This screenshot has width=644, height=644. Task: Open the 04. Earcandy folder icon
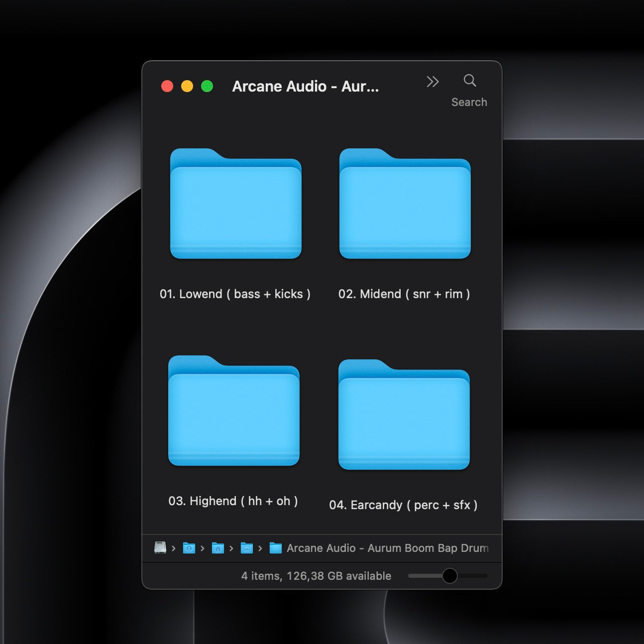tap(404, 415)
